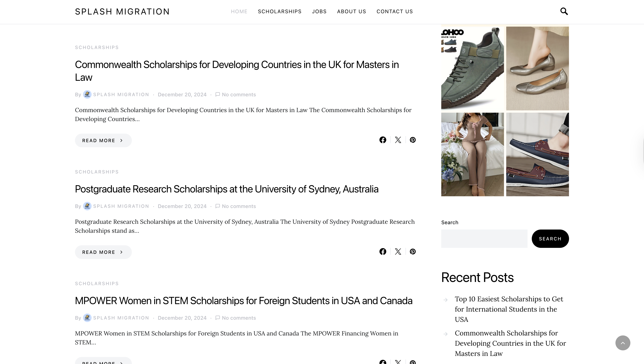
Task: Open the header search magnifier icon
Action: pyautogui.click(x=564, y=11)
